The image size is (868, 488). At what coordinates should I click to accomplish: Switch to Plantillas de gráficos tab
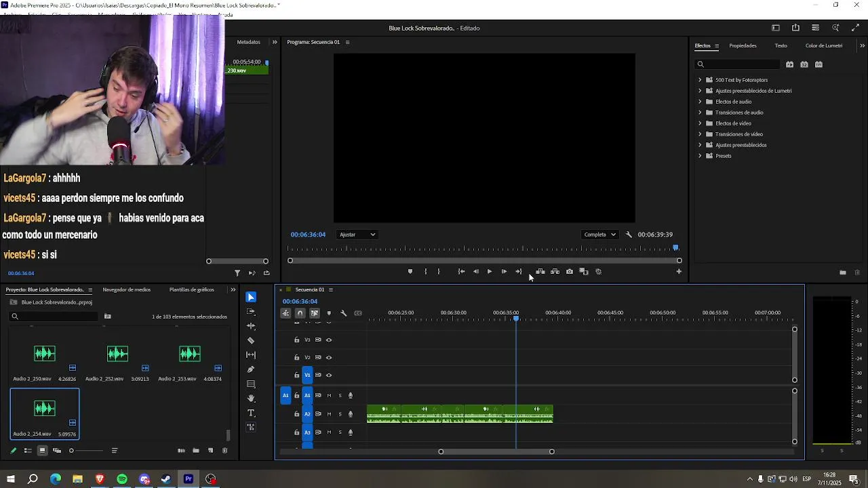point(192,290)
